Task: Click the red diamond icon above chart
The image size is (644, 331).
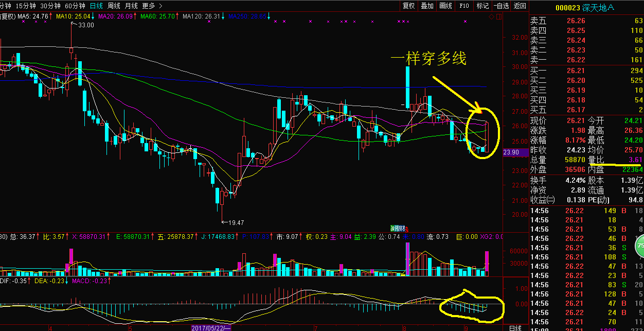Action: pos(491,17)
